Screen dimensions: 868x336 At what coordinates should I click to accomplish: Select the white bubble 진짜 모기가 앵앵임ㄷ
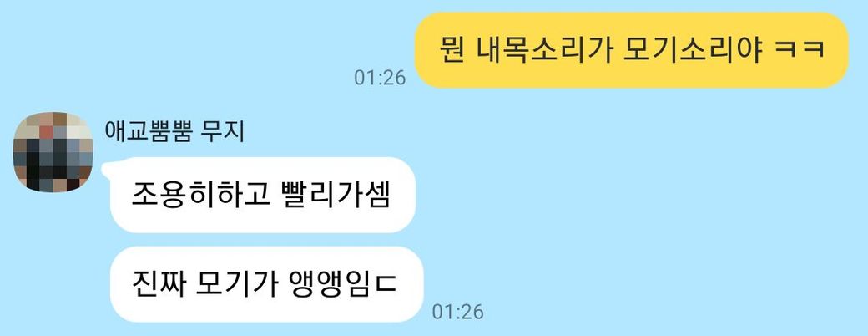[267, 284]
